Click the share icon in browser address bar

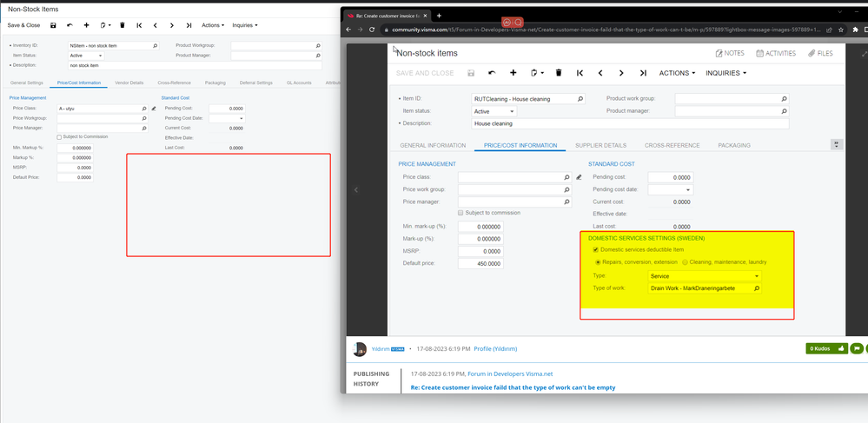click(x=829, y=30)
